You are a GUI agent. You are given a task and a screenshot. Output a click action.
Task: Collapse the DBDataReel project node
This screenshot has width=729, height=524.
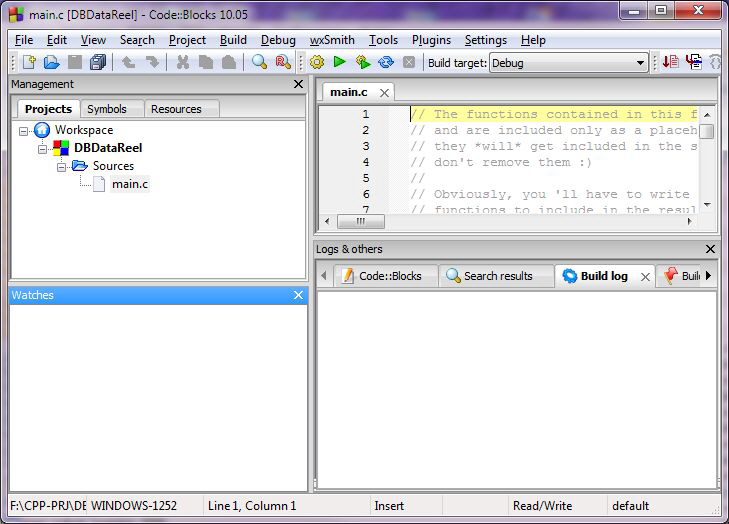(42, 149)
